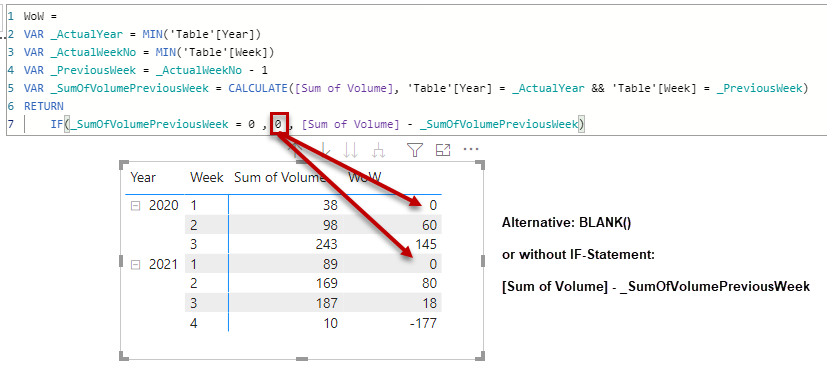Select WoW value -177

coord(423,323)
